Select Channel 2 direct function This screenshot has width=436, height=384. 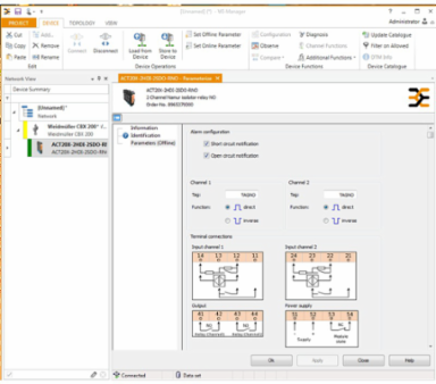(x=326, y=207)
